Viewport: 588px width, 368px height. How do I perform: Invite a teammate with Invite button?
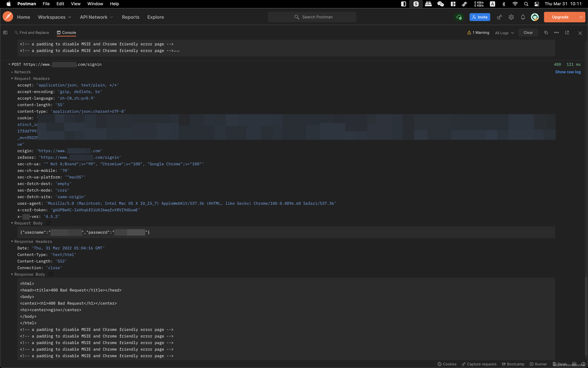coord(480,17)
